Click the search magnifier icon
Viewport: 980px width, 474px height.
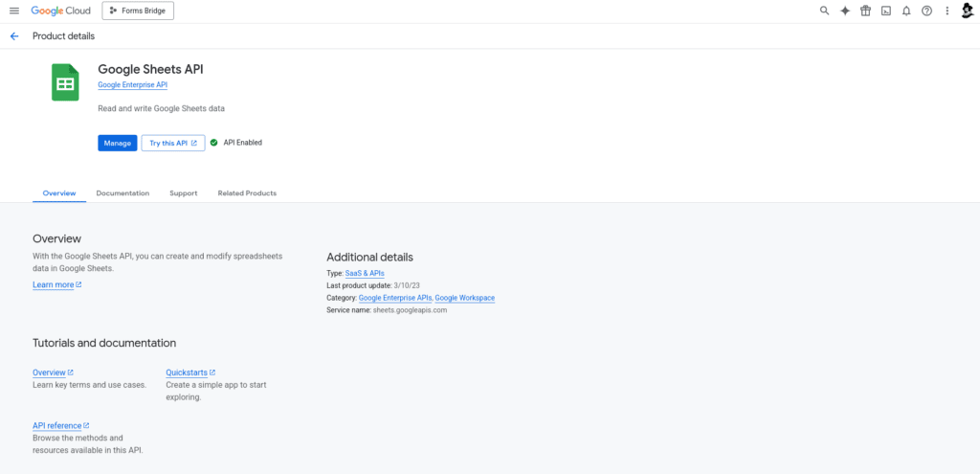tap(824, 11)
